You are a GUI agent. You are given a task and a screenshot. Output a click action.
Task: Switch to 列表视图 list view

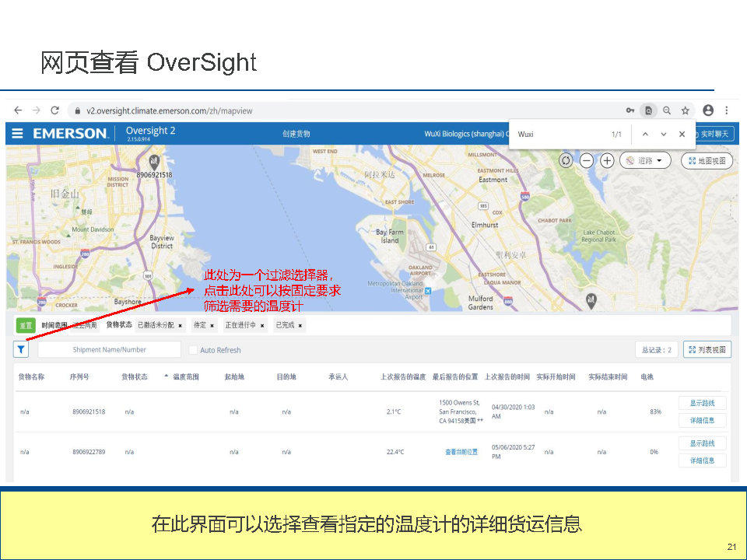pyautogui.click(x=707, y=349)
